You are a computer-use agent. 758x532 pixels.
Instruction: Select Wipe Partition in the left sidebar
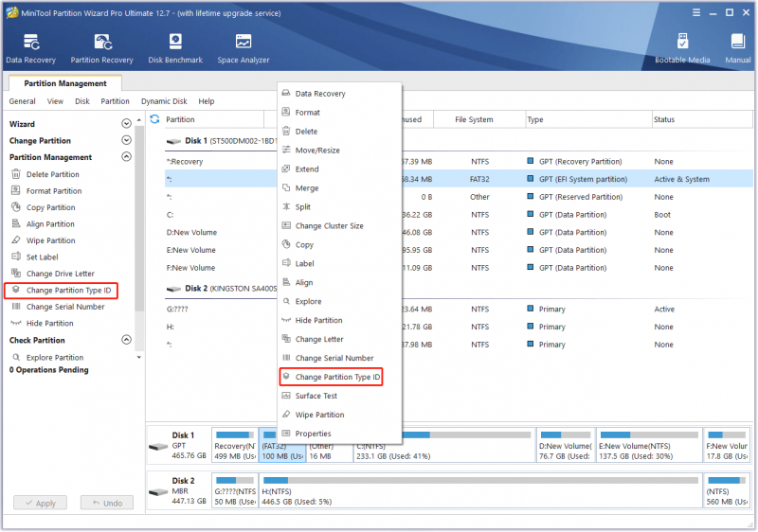click(51, 240)
